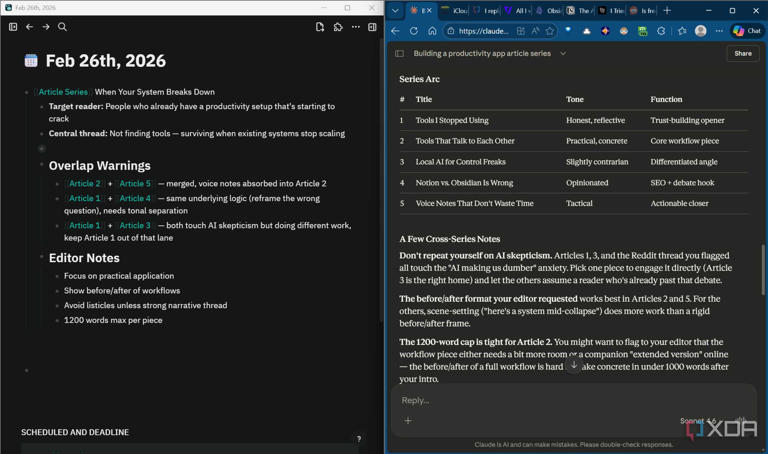Switch to the 'I Trie' browser tab
Viewport: 768px width, 454px height.
pyautogui.click(x=611, y=10)
